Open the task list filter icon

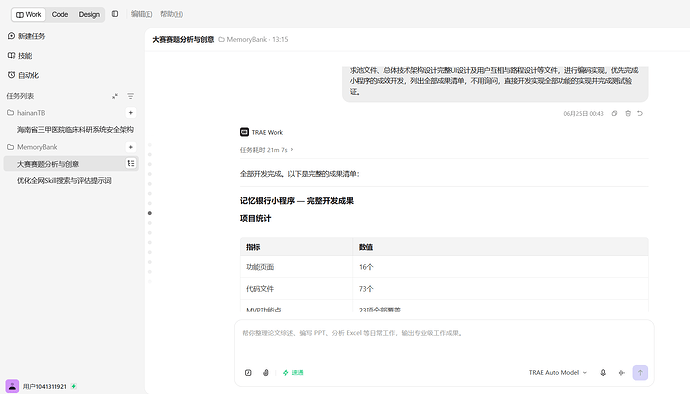[x=131, y=96]
